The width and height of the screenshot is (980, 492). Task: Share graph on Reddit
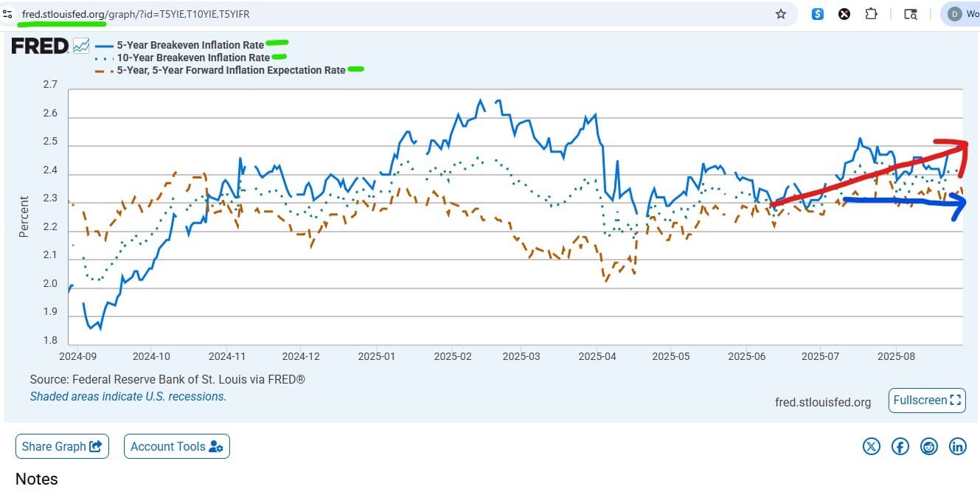(929, 446)
